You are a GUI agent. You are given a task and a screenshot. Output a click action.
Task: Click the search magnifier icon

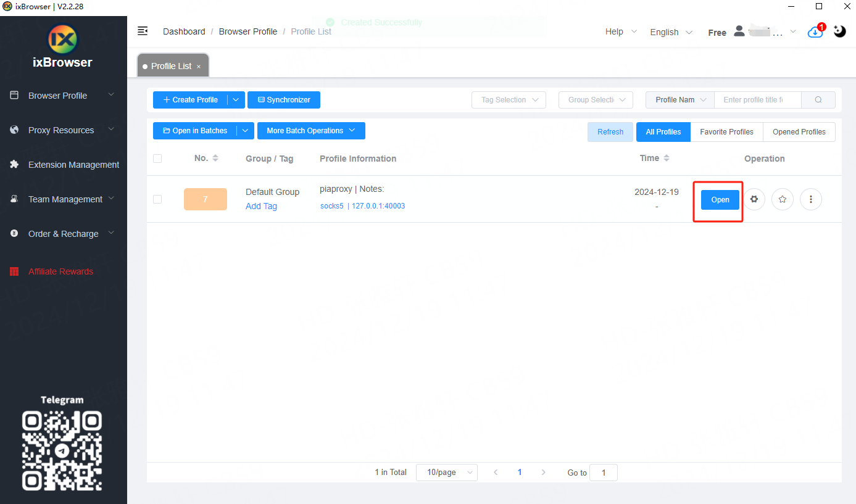tap(818, 100)
